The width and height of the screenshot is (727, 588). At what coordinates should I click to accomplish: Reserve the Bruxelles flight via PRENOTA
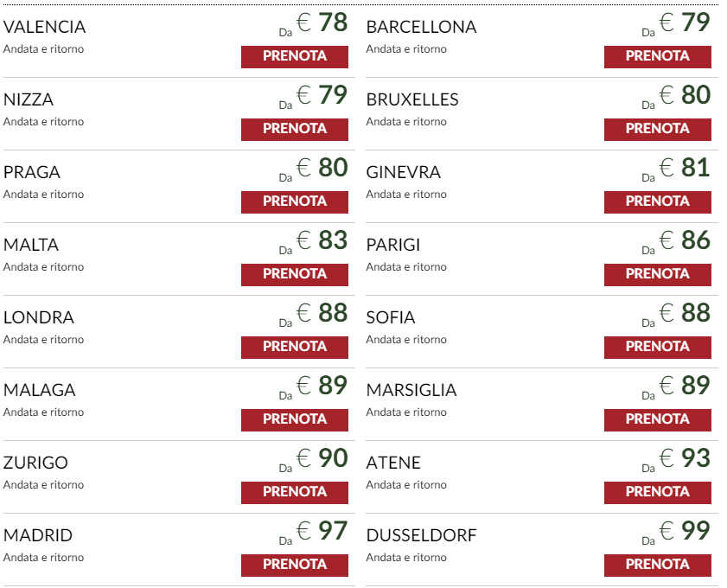coord(657,129)
